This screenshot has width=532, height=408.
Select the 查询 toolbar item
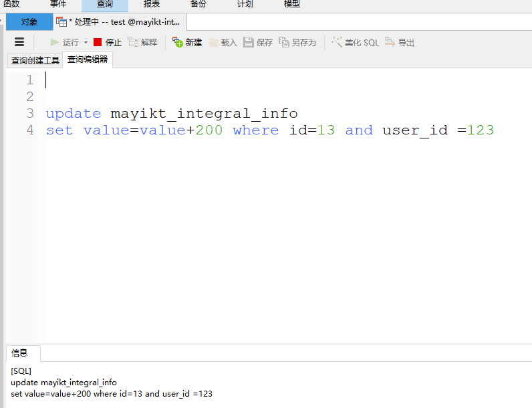105,5
